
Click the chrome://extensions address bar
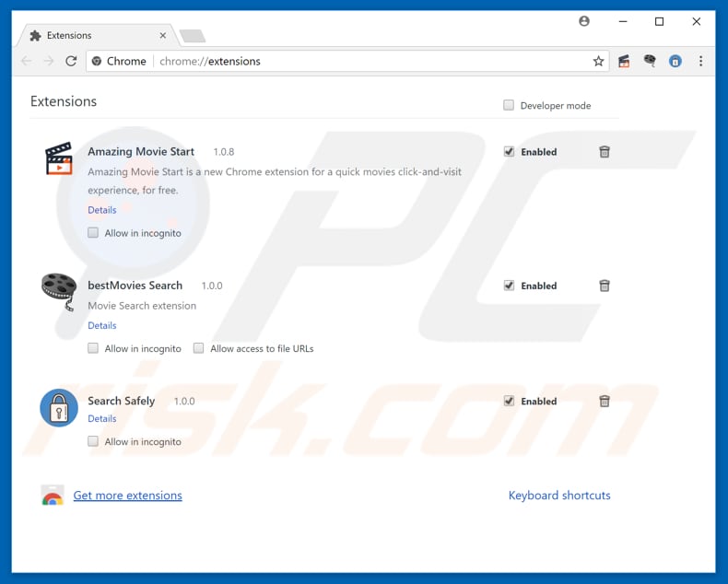[x=347, y=62]
